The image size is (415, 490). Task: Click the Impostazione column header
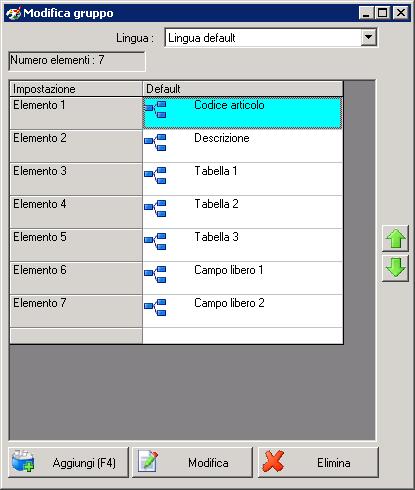pos(76,89)
